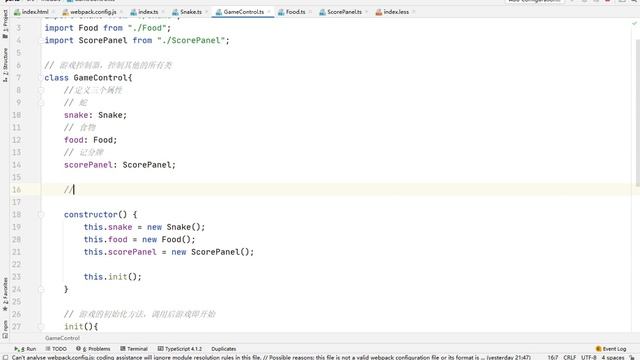This screenshot has width=640, height=360.
Task: Collapse the constructor fold marker on line 18
Action: click(41, 214)
